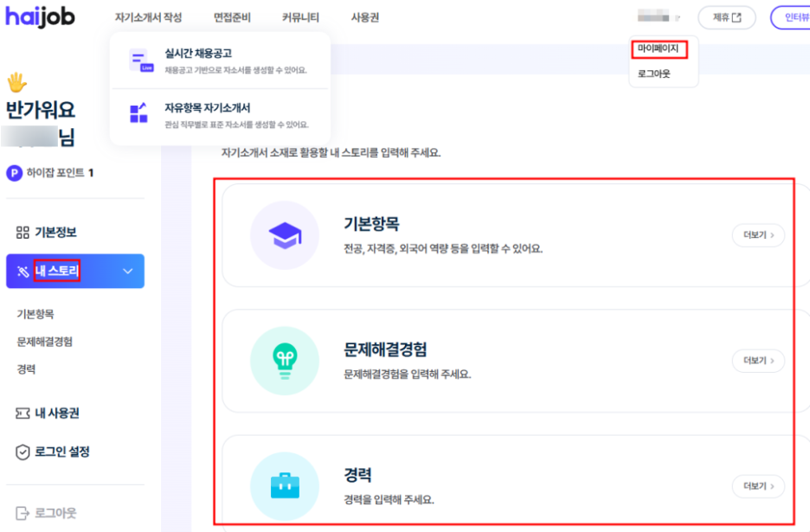Click the 실시간 채용공고 live icon
The width and height of the screenshot is (810, 532).
[139, 61]
